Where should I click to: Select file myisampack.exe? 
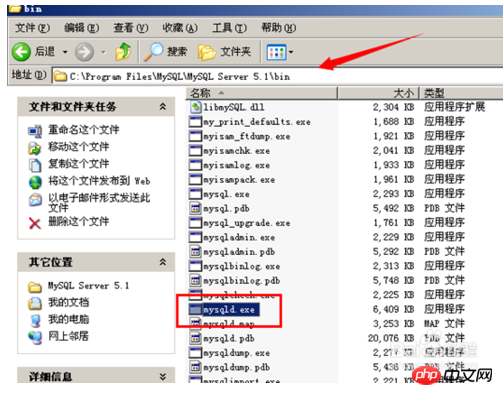pyautogui.click(x=239, y=180)
